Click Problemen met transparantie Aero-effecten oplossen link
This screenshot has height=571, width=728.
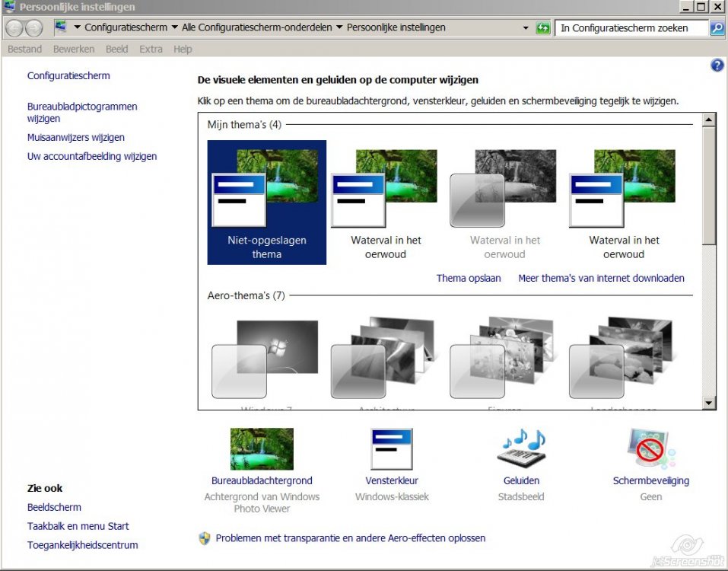click(x=351, y=538)
